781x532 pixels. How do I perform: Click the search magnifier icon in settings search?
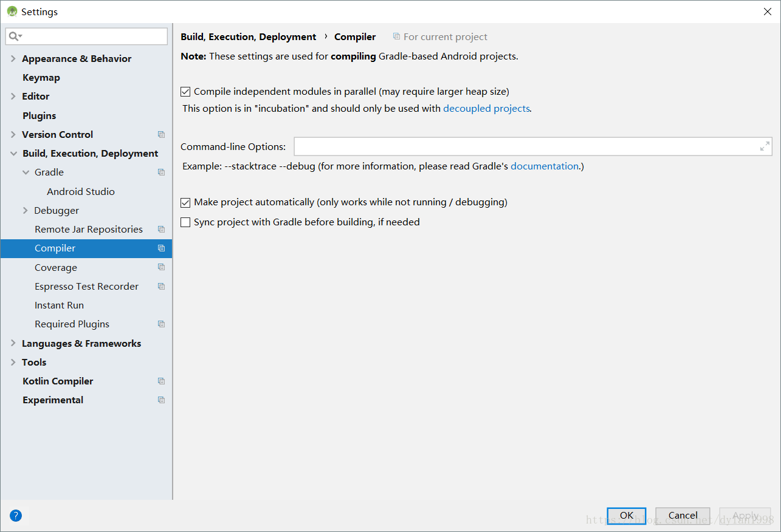(x=12, y=36)
